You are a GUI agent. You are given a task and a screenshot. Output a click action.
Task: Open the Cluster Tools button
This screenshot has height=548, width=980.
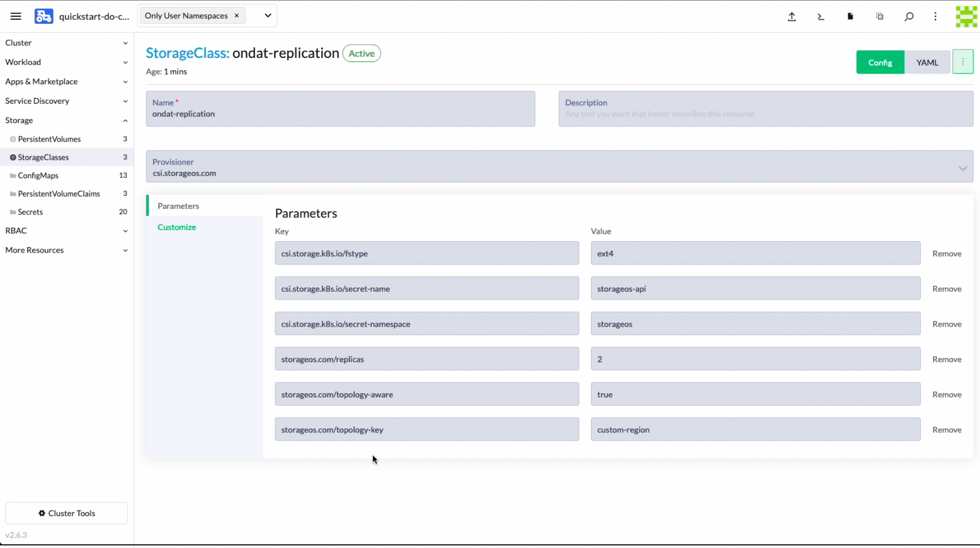66,513
